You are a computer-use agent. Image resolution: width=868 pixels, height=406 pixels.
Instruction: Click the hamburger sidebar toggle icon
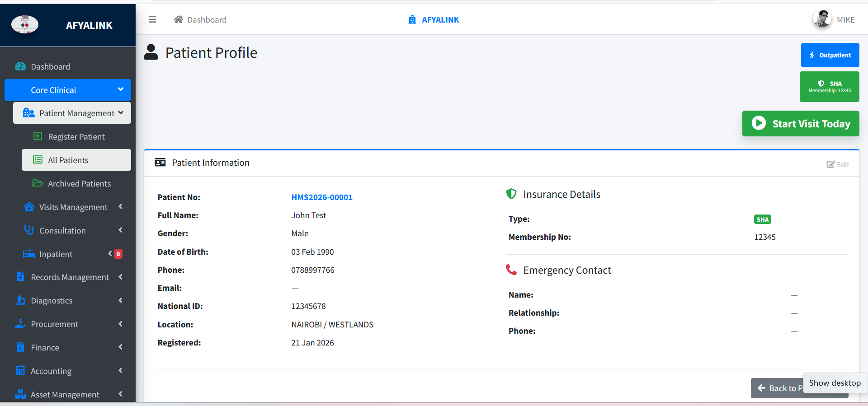pyautogui.click(x=152, y=19)
